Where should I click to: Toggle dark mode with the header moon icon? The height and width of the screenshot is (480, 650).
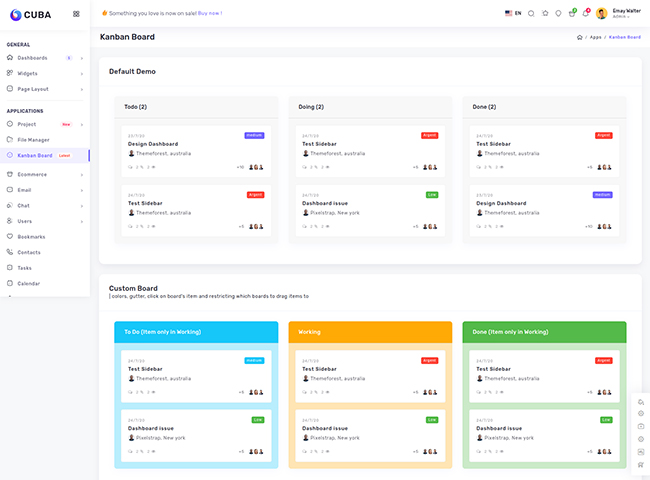[558, 13]
